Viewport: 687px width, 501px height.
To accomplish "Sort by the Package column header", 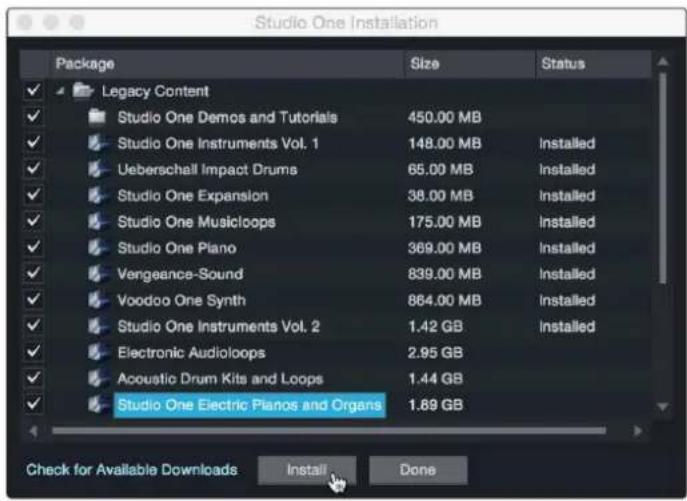I will 226,64.
